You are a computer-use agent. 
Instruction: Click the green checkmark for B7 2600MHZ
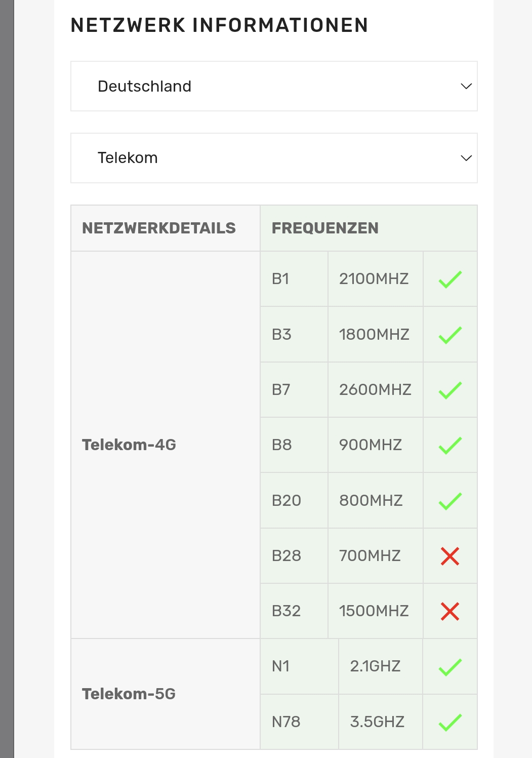click(450, 390)
